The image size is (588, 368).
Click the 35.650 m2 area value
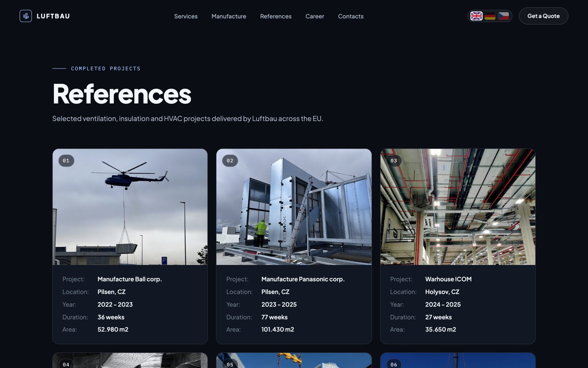(441, 330)
